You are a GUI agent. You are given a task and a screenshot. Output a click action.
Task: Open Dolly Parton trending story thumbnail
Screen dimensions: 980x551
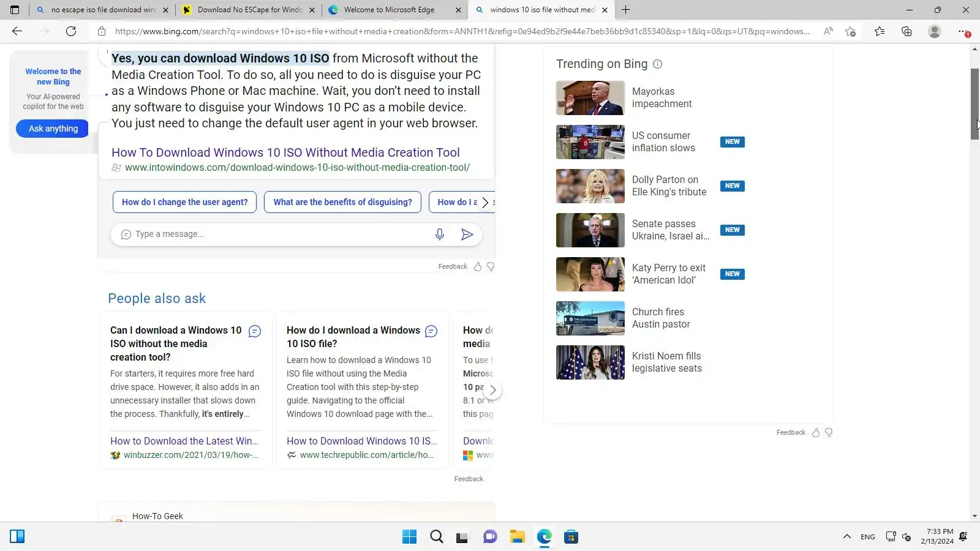(x=590, y=186)
